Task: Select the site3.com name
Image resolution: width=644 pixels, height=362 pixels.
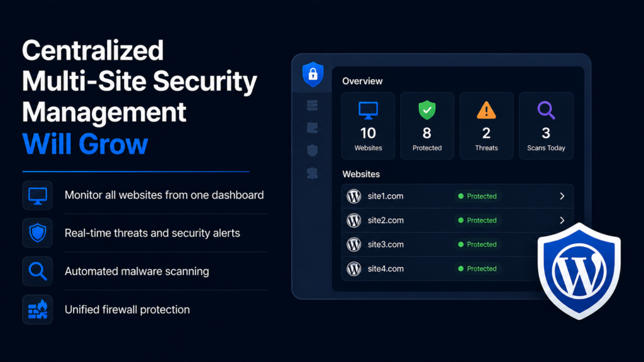Action: coord(386,244)
